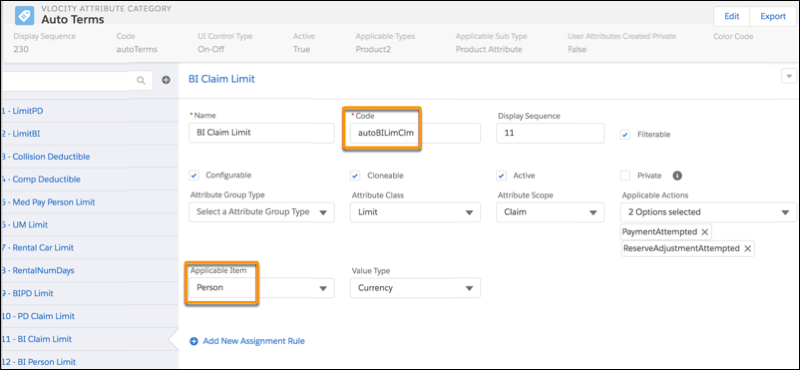Click the Product Attribute sub type value
Screen dimensions: 800x370
[x=489, y=50]
